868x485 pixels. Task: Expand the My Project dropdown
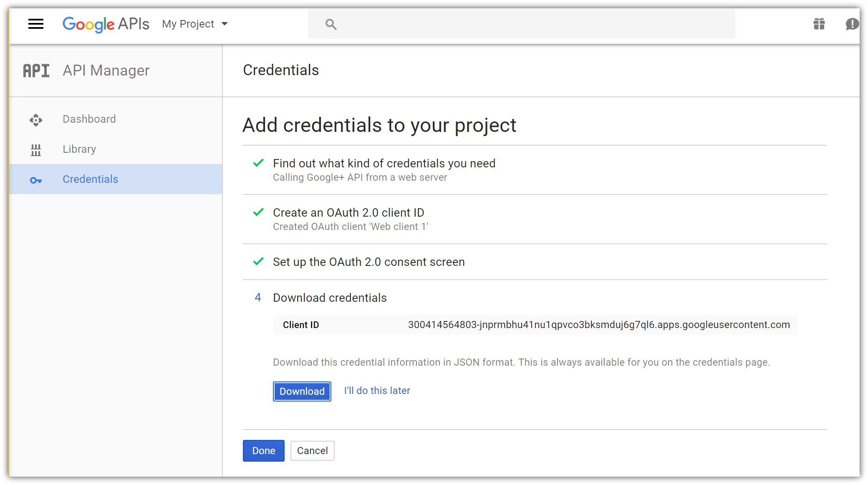pos(195,24)
